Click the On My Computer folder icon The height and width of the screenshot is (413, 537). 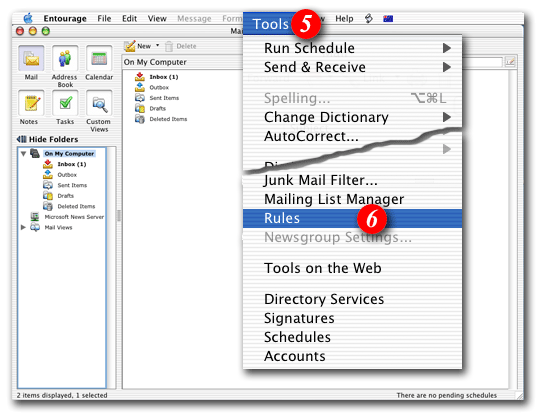pos(35,153)
